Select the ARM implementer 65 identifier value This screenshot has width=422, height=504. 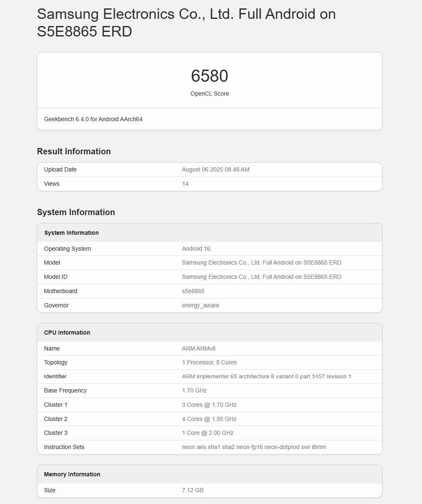(267, 377)
